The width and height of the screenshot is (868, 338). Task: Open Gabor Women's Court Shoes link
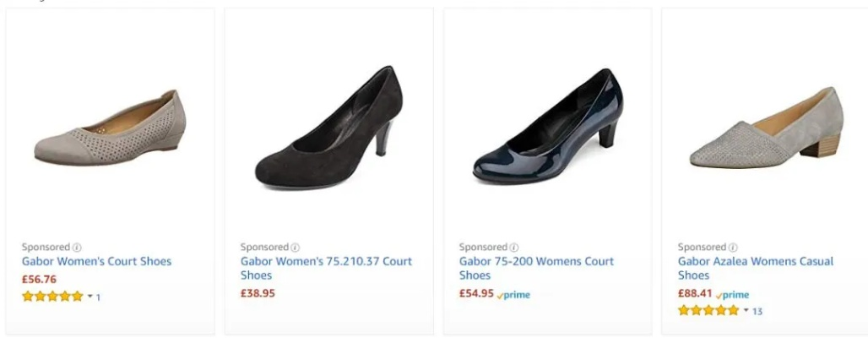pos(96,262)
